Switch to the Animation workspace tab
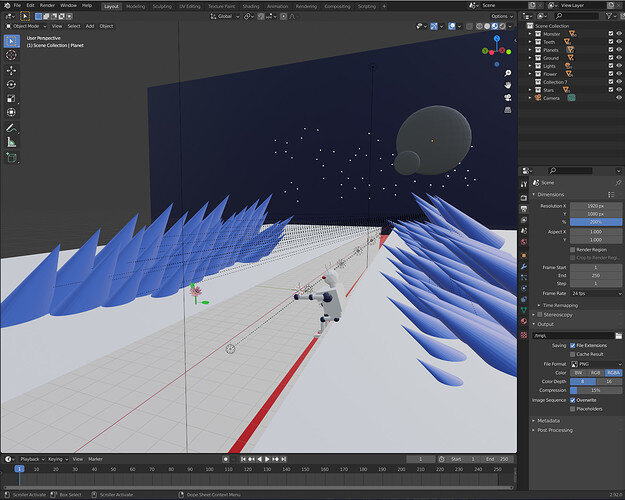The height and width of the screenshot is (500, 625). [x=277, y=6]
